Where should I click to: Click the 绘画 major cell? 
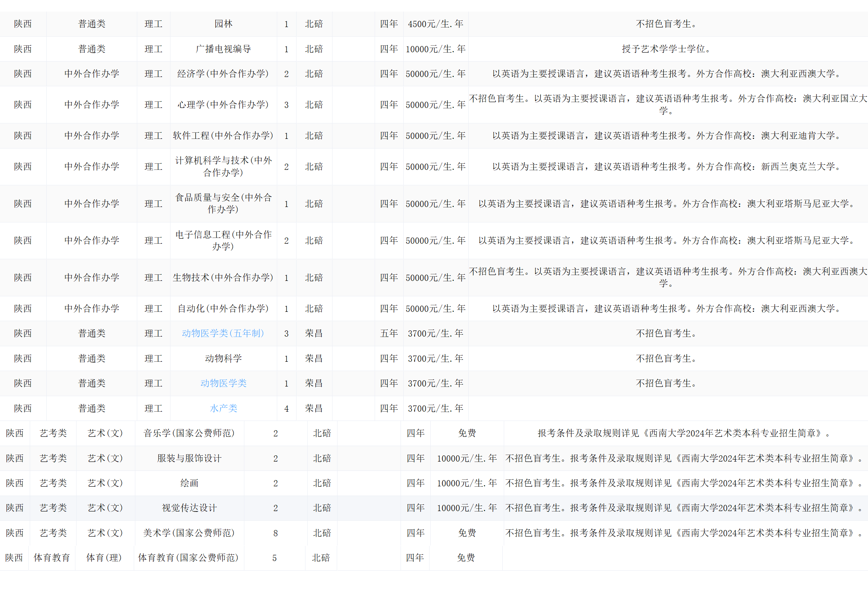[x=189, y=483]
